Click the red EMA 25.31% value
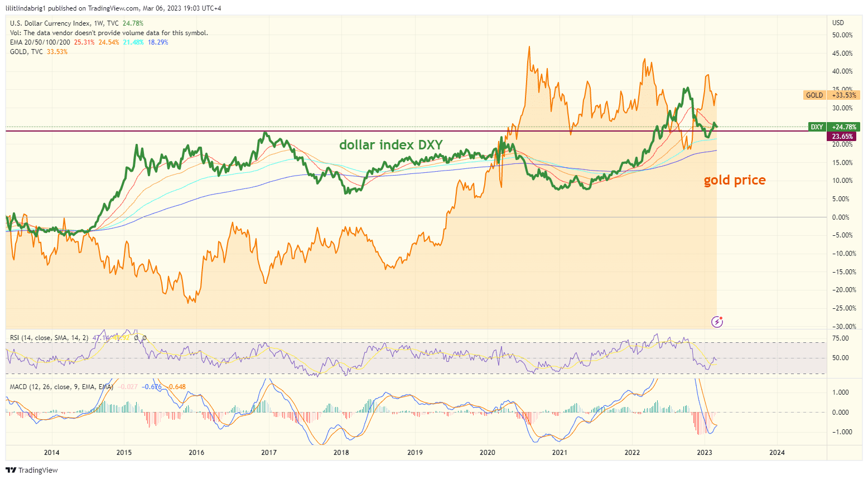The image size is (868, 480). point(84,42)
